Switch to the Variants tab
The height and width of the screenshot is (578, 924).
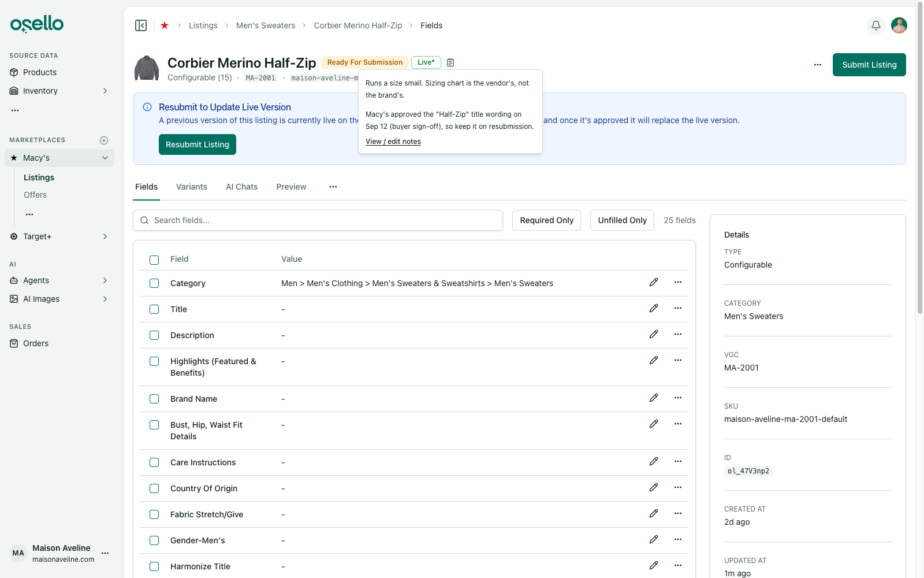192,187
